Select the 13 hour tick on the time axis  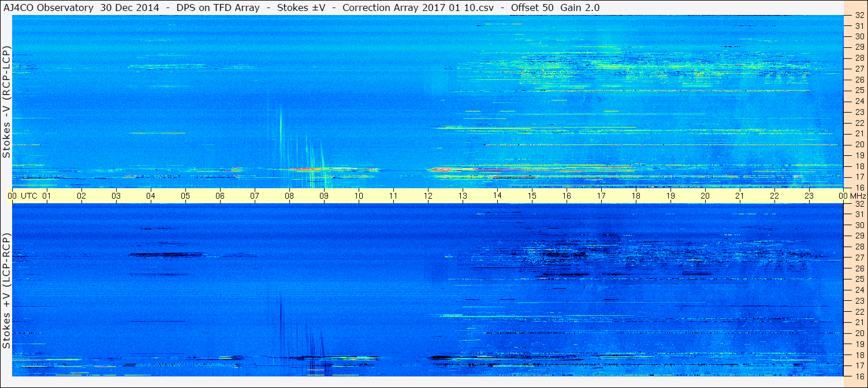click(x=463, y=196)
